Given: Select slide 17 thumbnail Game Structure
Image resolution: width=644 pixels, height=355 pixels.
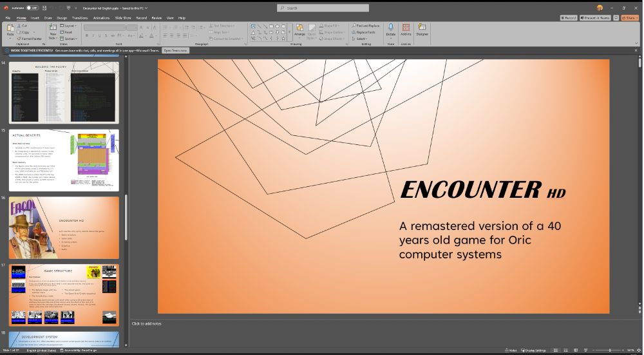Looking at the screenshot, I should tap(64, 295).
